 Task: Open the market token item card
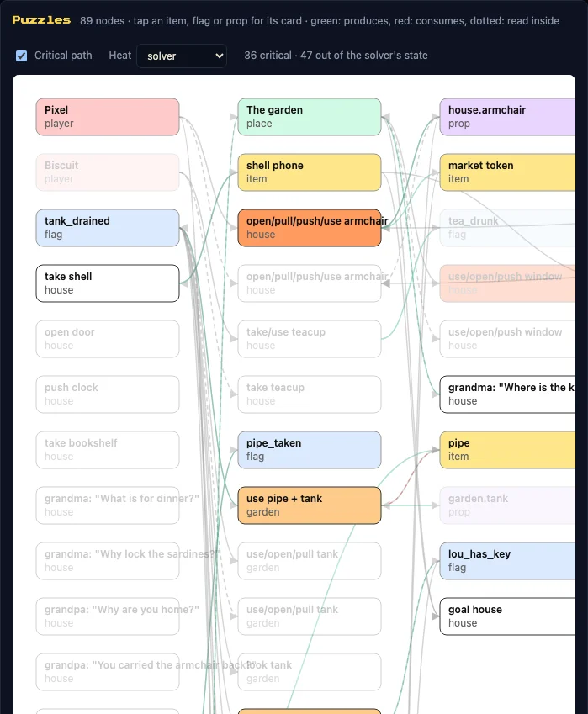(x=507, y=172)
